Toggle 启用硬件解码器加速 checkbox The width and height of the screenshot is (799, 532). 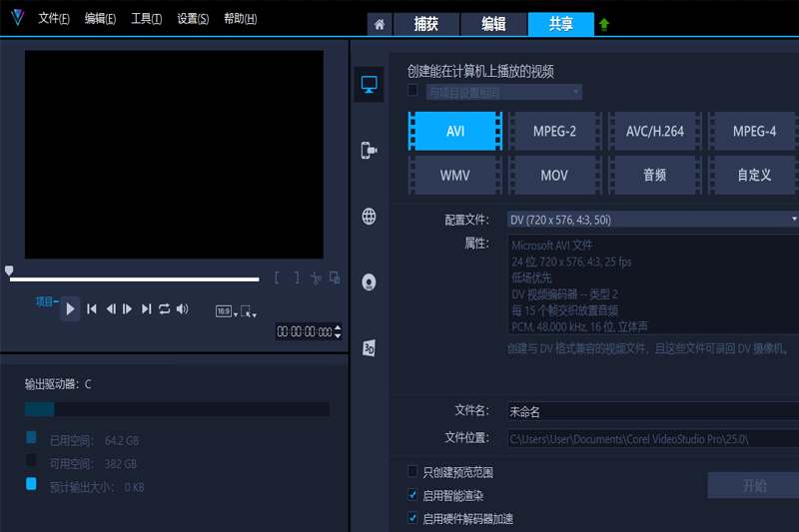413,518
